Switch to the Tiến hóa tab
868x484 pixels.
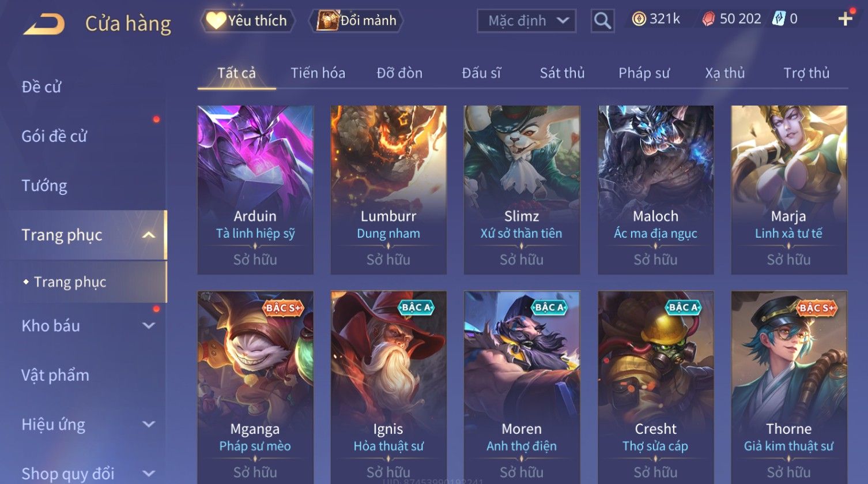coord(318,73)
